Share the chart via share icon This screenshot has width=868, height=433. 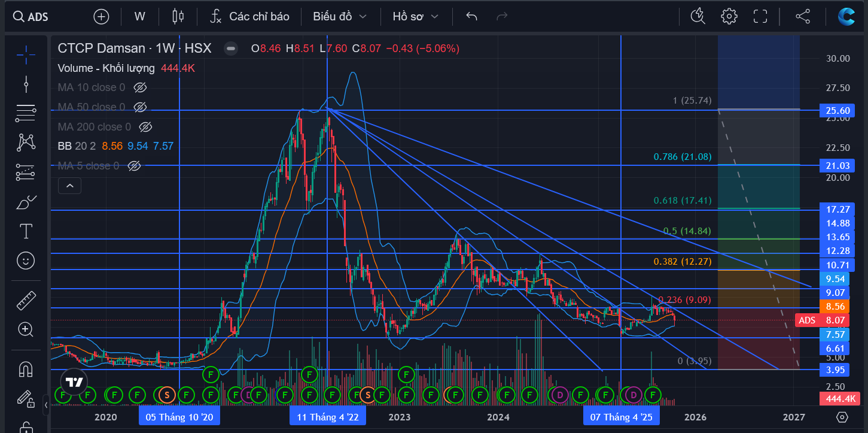coord(802,16)
